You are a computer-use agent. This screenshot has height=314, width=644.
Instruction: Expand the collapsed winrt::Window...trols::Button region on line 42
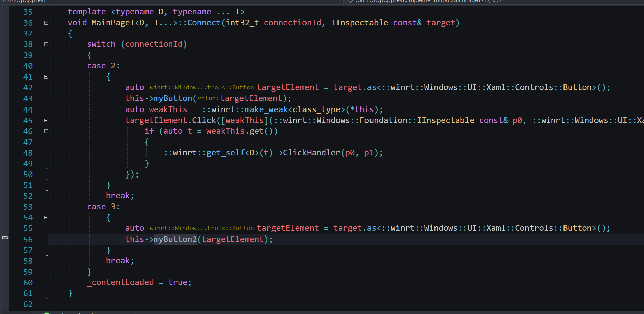(x=201, y=87)
